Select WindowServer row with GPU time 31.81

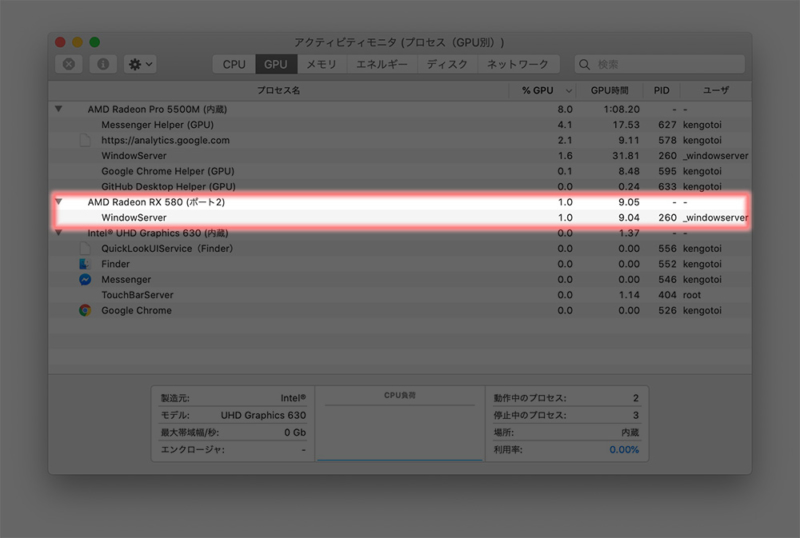pyautogui.click(x=399, y=156)
